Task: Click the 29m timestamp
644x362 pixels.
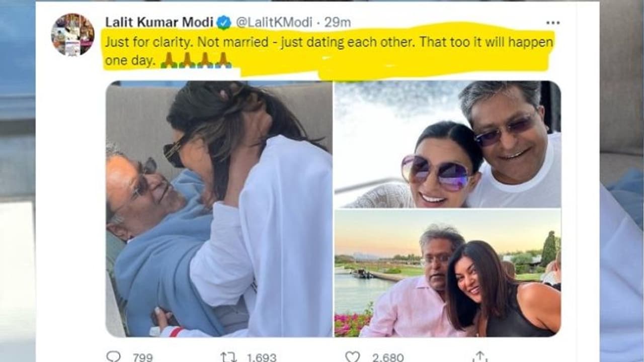Action: pyautogui.click(x=338, y=23)
